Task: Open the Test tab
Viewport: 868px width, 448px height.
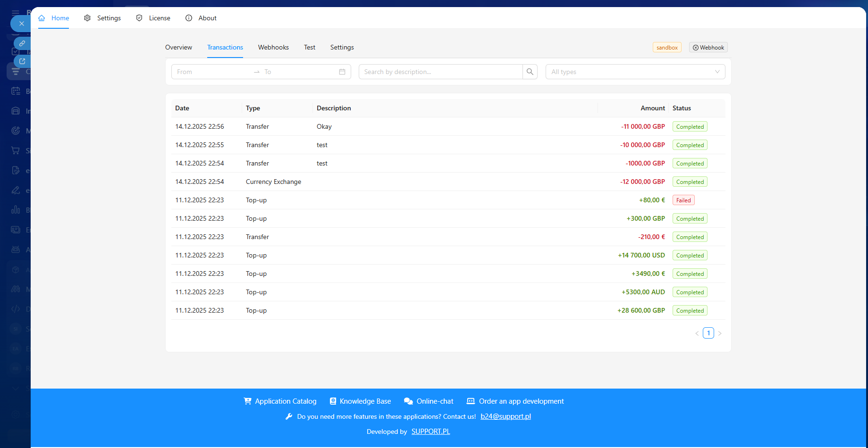Action: 310,47
